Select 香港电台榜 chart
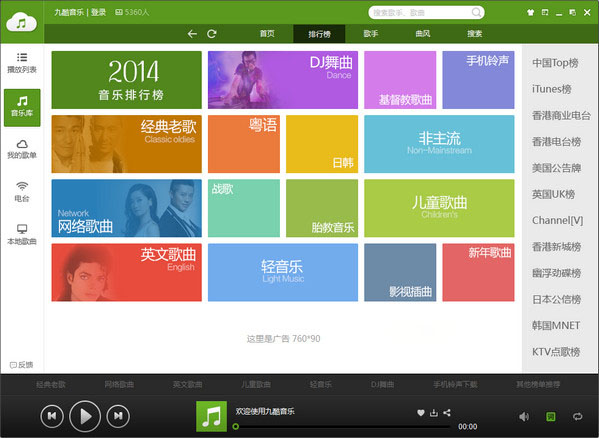This screenshot has width=599, height=438. click(x=557, y=142)
